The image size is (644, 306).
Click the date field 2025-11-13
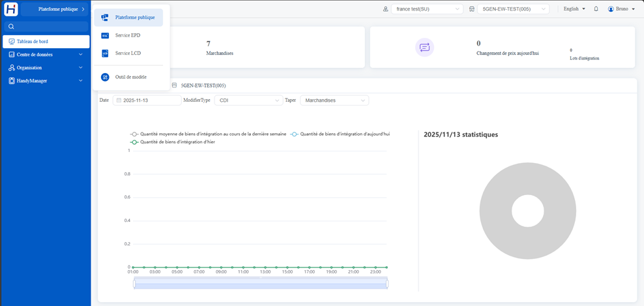147,100
